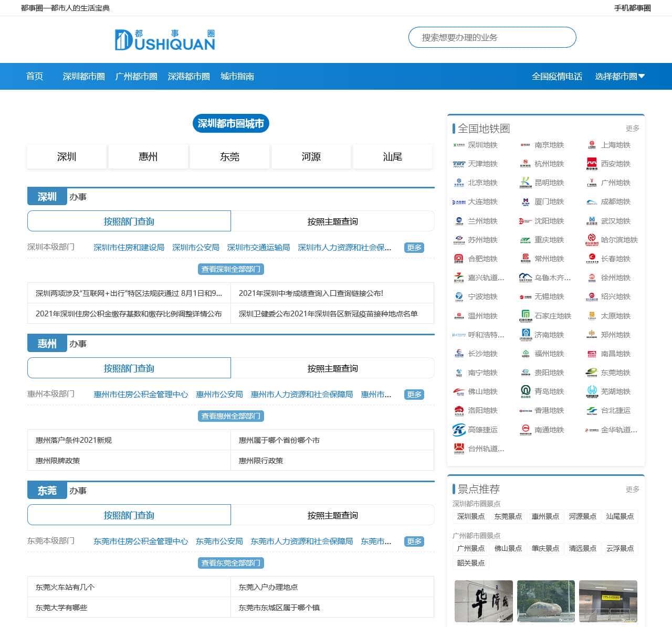The width and height of the screenshot is (672, 627).
Task: Expand 更多 for Shenzhen departments list
Action: coord(414,248)
